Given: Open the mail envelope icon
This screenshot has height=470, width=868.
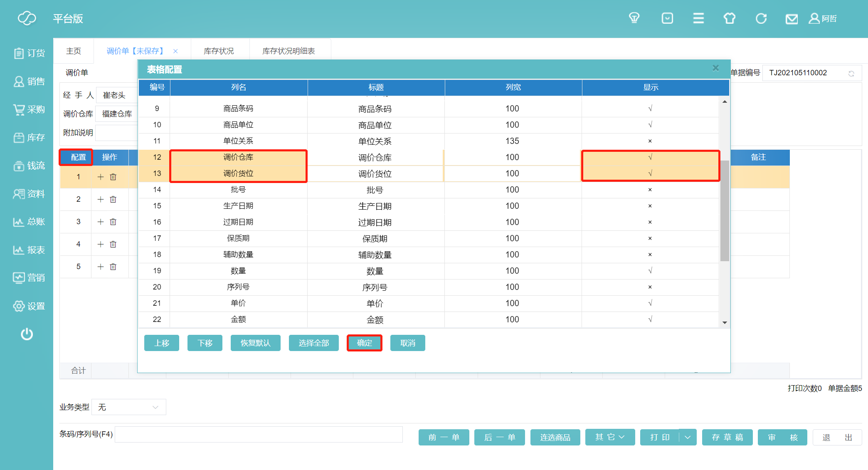Looking at the screenshot, I should (x=792, y=19).
